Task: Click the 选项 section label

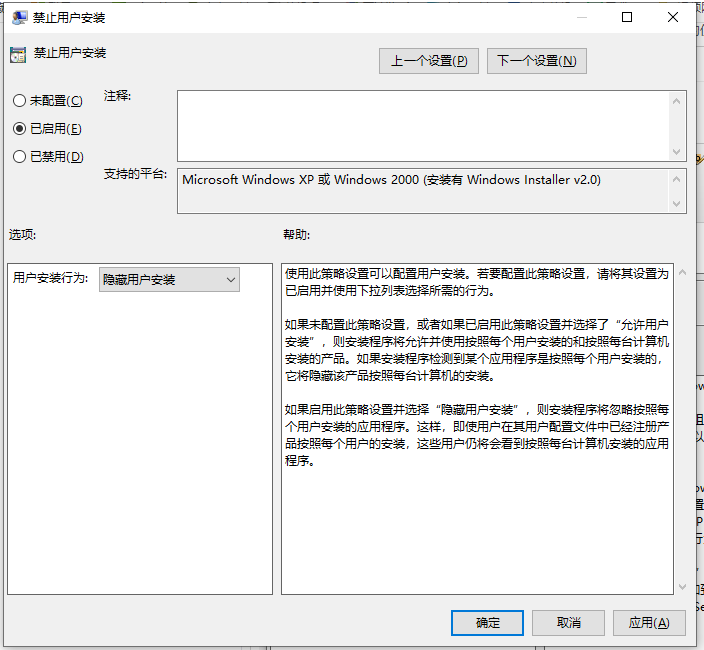Action: [x=22, y=234]
